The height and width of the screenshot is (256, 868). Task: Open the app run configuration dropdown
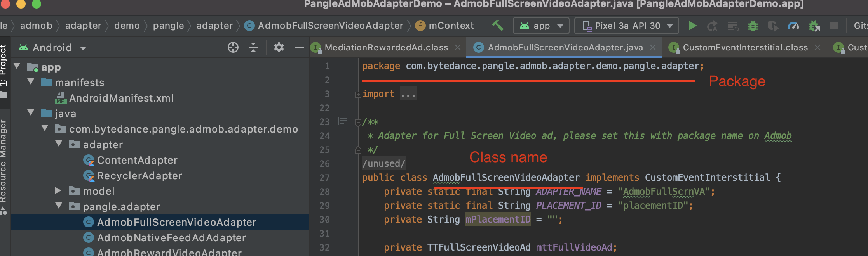[541, 26]
